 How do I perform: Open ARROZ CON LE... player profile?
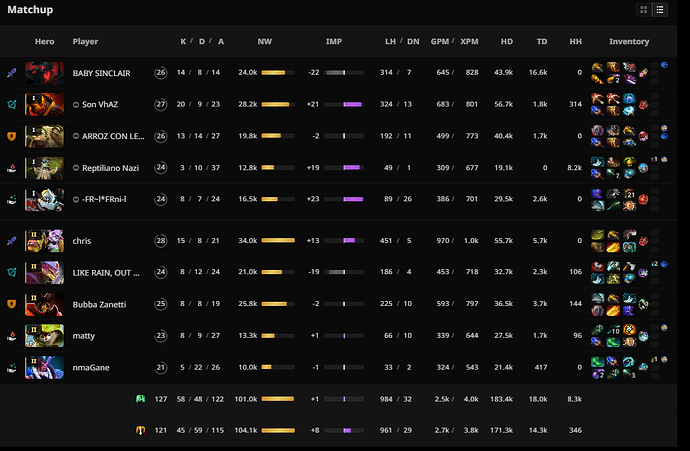113,136
